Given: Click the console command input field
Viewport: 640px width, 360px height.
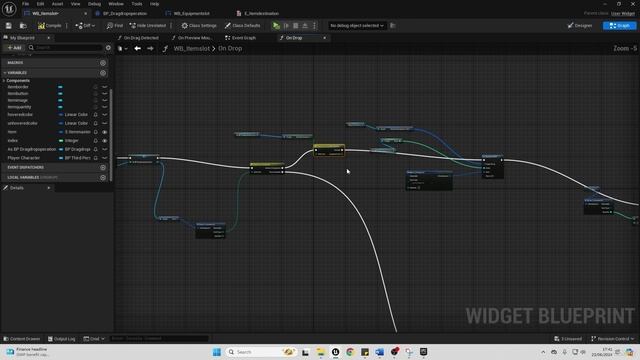Looking at the screenshot, I should pos(159,339).
